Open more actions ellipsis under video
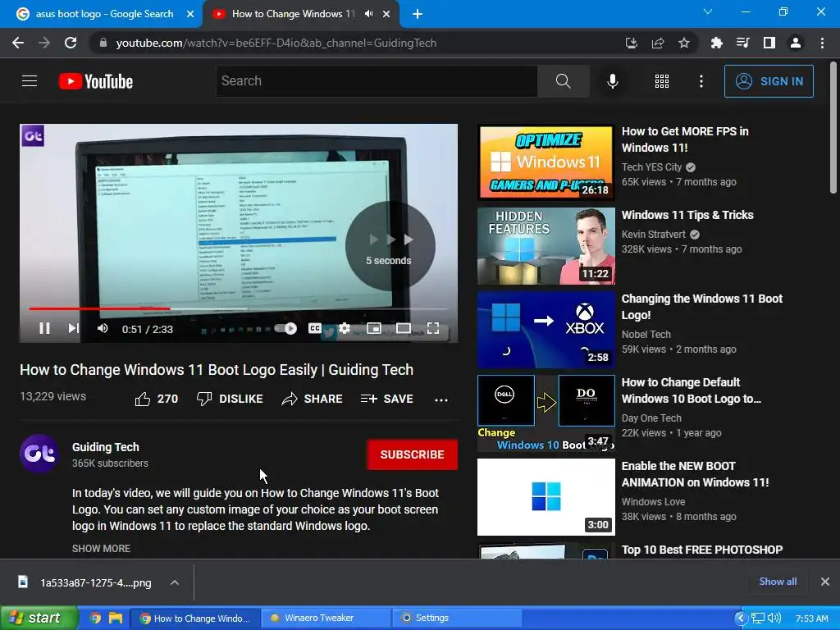Image resolution: width=840 pixels, height=630 pixels. pos(441,399)
